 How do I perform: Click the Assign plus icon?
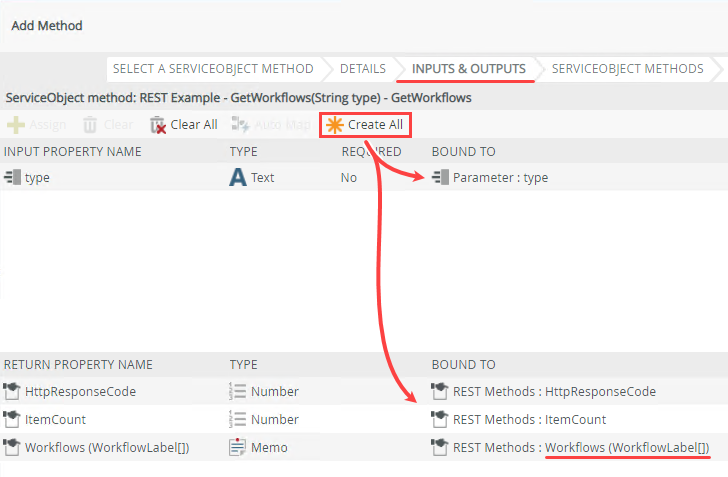pyautogui.click(x=16, y=125)
